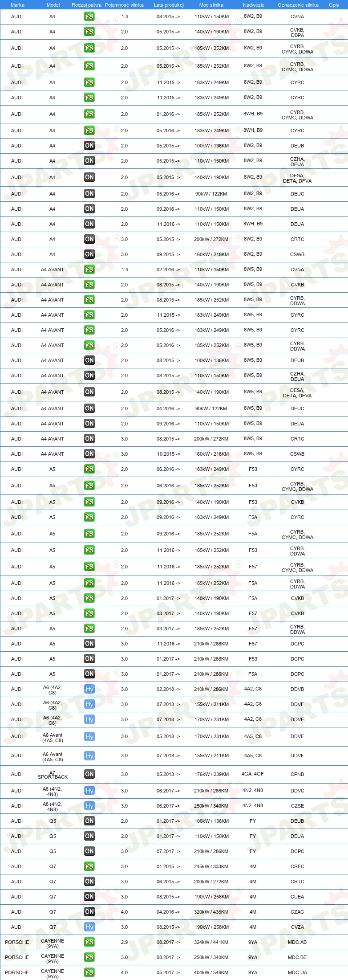Click the Moc silnika column header
Viewport: 348px width, 980px height.
coord(211,5)
